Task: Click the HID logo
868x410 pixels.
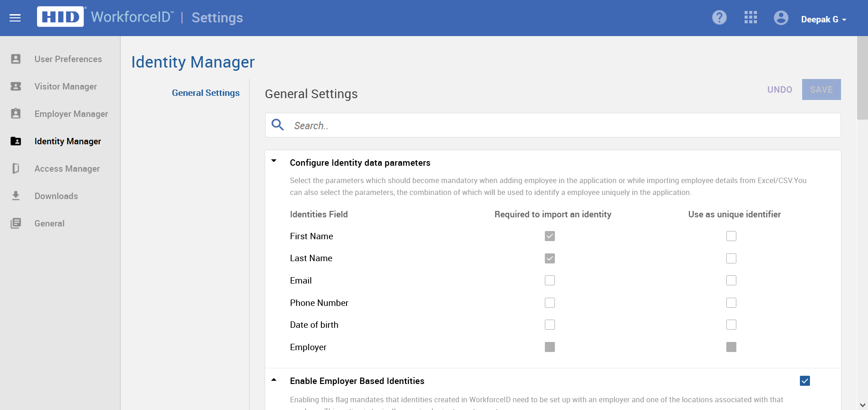Action: [60, 17]
